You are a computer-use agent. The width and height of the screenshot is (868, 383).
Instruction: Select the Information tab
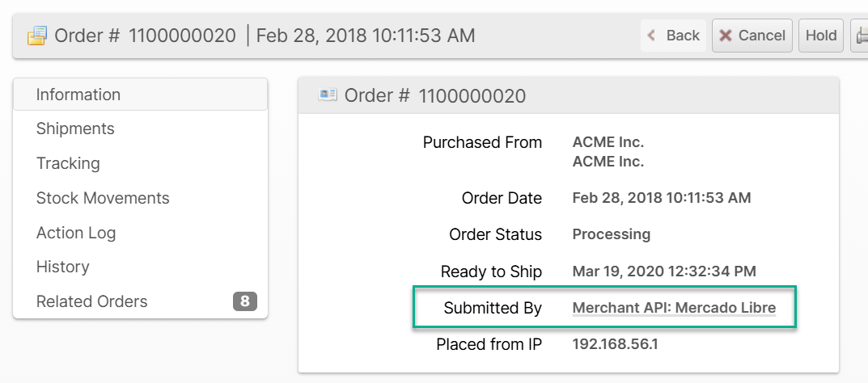click(x=78, y=95)
